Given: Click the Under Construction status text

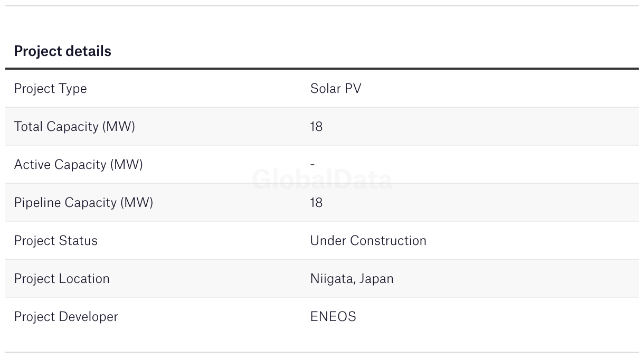Looking at the screenshot, I should 368,241.
